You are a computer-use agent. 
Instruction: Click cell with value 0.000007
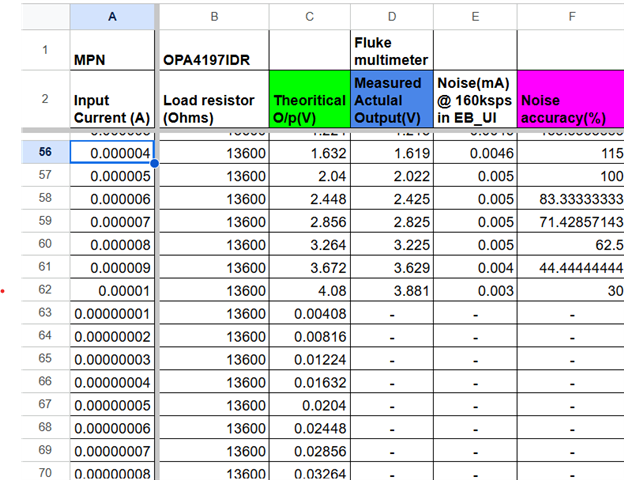pyautogui.click(x=112, y=221)
